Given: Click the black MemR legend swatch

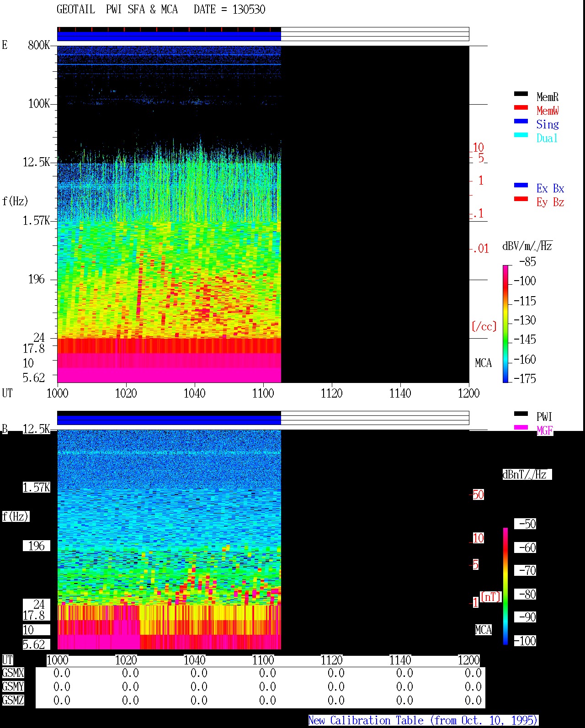Looking at the screenshot, I should point(521,94).
